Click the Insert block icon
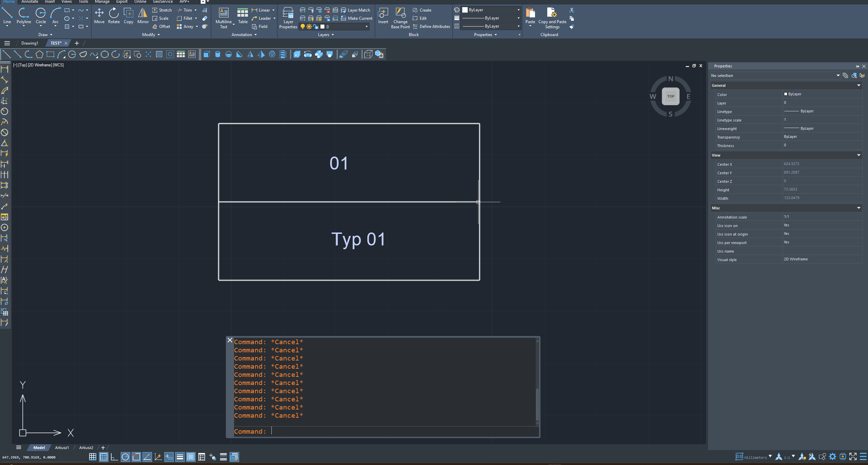868x465 pixels. 383,16
